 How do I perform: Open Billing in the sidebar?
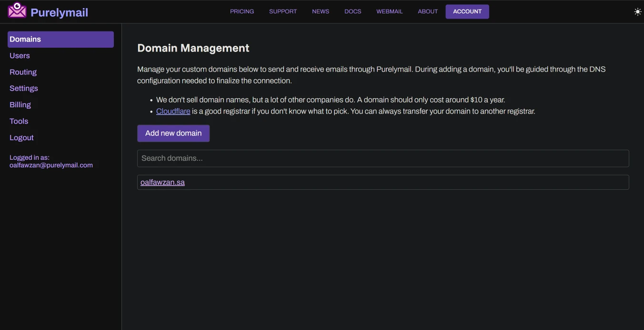tap(20, 105)
